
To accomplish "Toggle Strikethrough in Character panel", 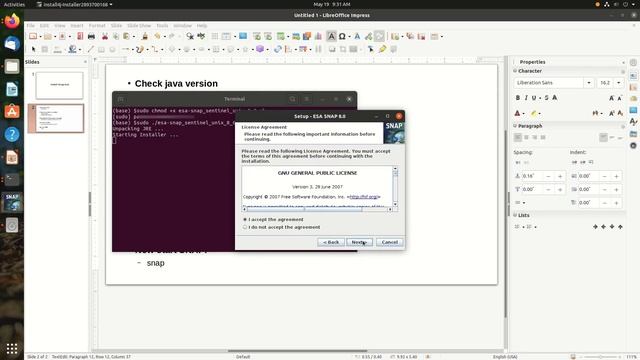I will tap(547, 98).
